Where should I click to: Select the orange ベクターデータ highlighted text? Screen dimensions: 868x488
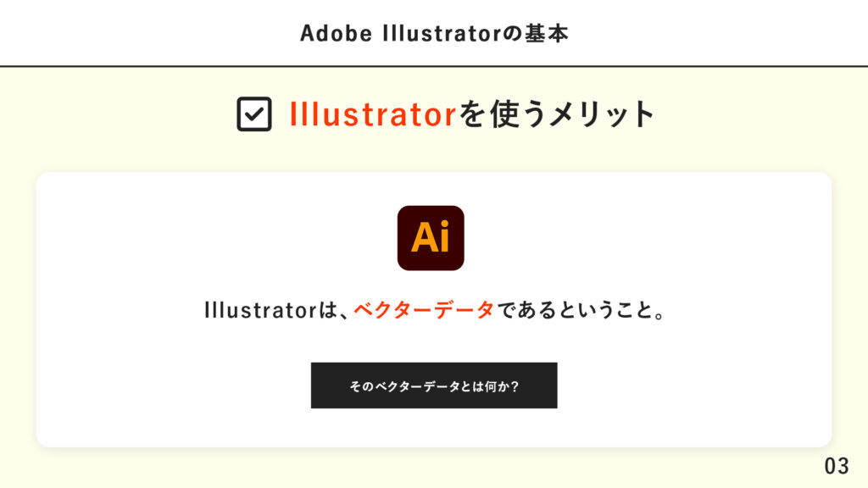[424, 310]
